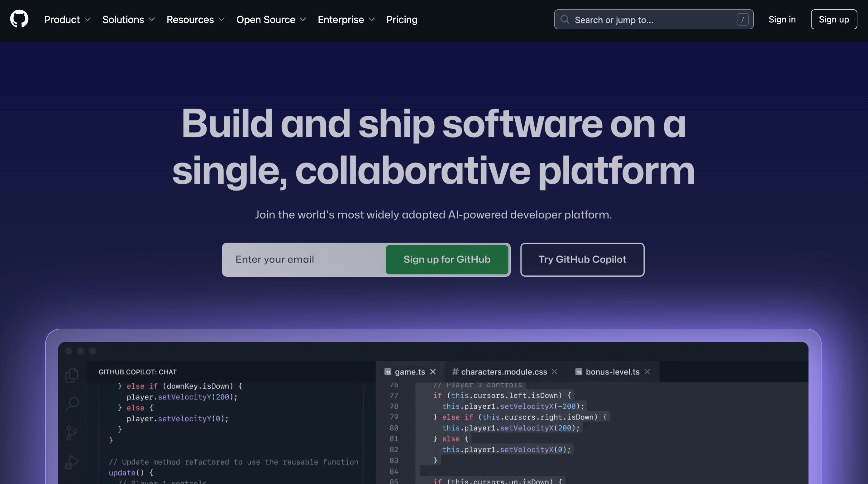Open the Explorer files icon in the editor sidebar

(72, 375)
